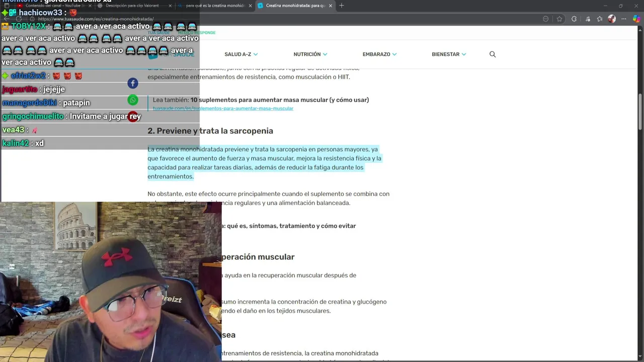Click text 'qué es, síntomas, tratamiento y cómo evitar'

[291, 226]
